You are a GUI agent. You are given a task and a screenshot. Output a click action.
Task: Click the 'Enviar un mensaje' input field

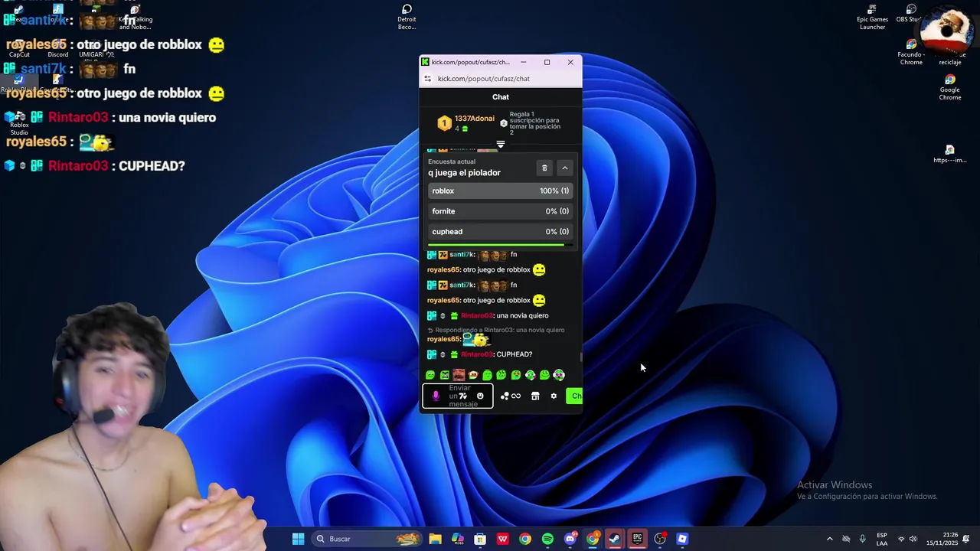[x=458, y=396]
